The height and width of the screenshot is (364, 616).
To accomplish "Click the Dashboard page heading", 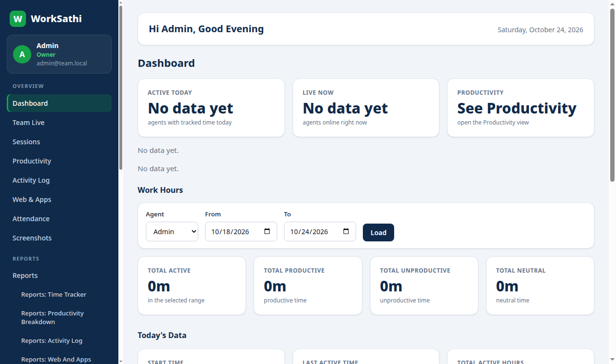I will (167, 63).
